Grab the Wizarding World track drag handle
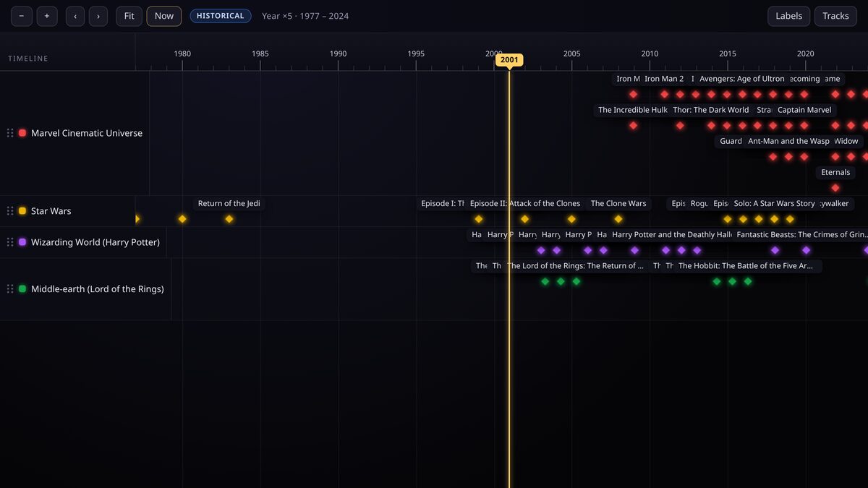Viewport: 868px width, 488px height. [x=10, y=242]
